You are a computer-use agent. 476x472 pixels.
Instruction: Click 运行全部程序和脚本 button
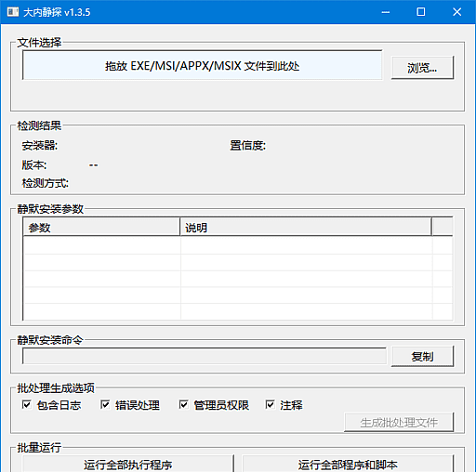348,464
